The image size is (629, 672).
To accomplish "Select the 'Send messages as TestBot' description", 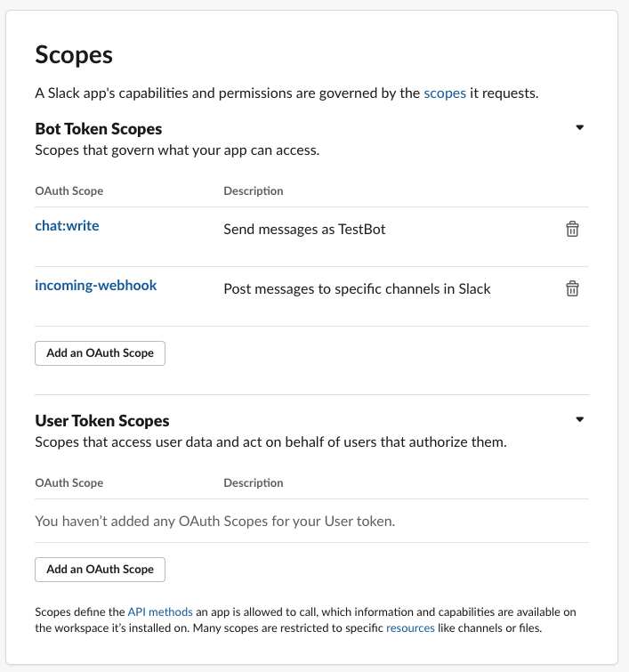I will 304,230.
